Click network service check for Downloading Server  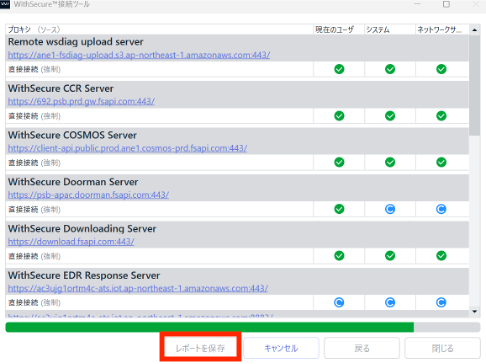[x=441, y=256]
